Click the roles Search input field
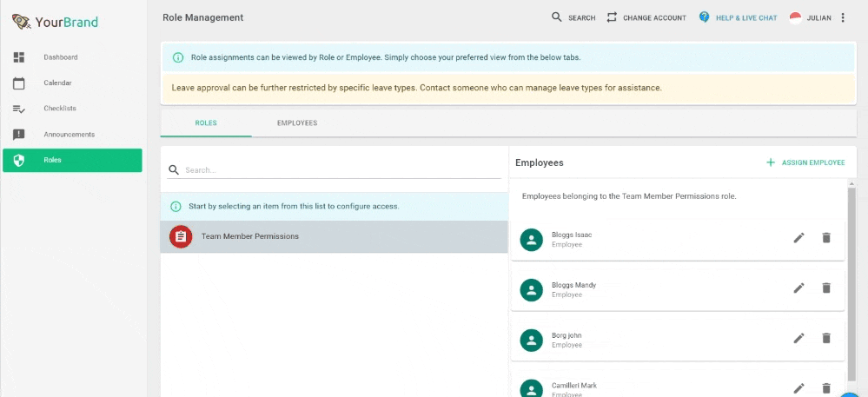This screenshot has height=397, width=868. [x=342, y=170]
